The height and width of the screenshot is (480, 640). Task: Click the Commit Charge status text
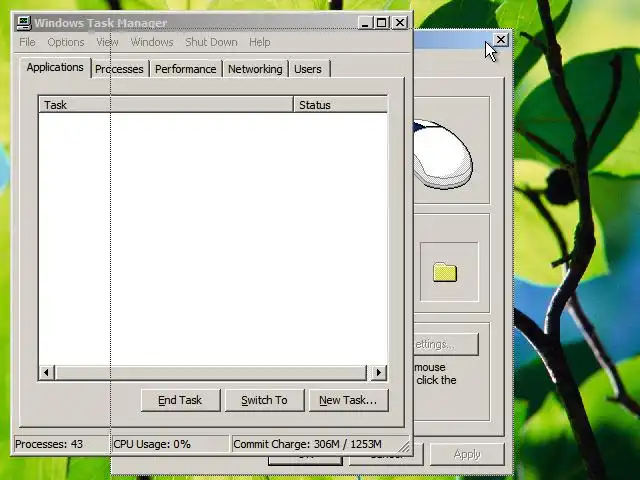click(x=308, y=444)
